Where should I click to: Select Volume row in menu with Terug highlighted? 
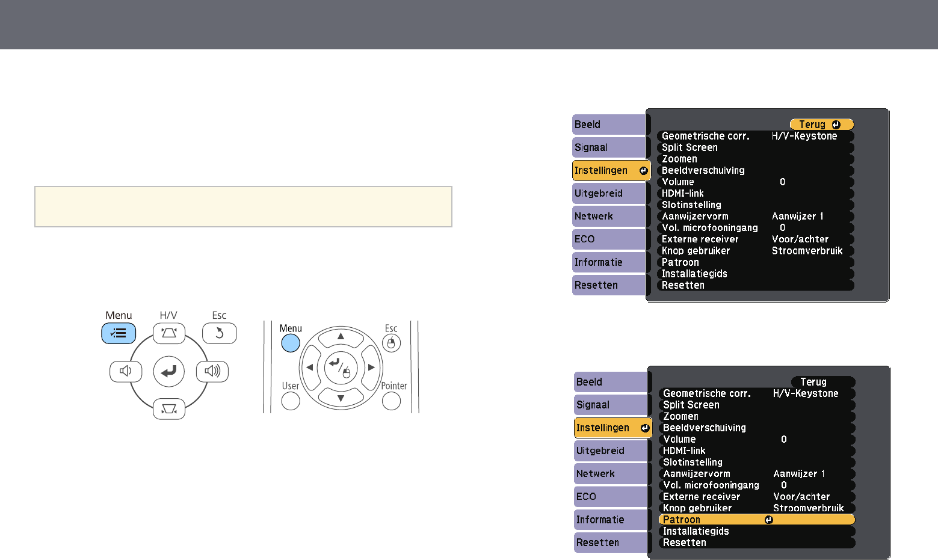coord(756,182)
